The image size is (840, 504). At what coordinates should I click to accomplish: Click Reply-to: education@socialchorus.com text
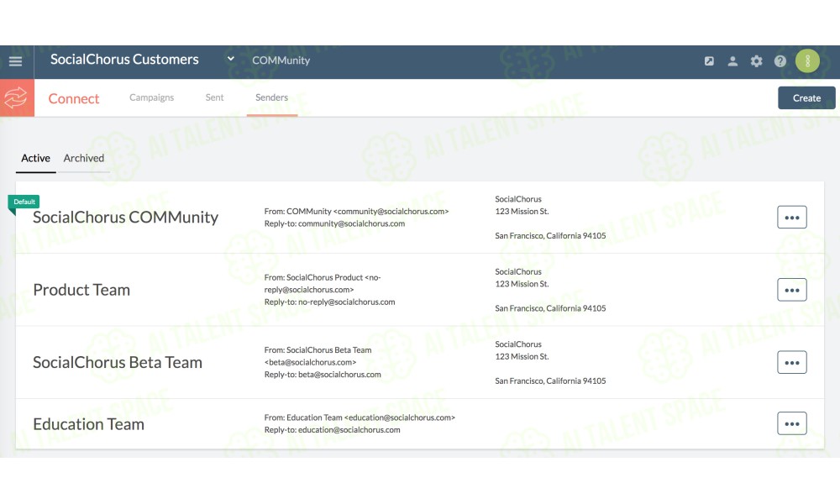point(332,430)
